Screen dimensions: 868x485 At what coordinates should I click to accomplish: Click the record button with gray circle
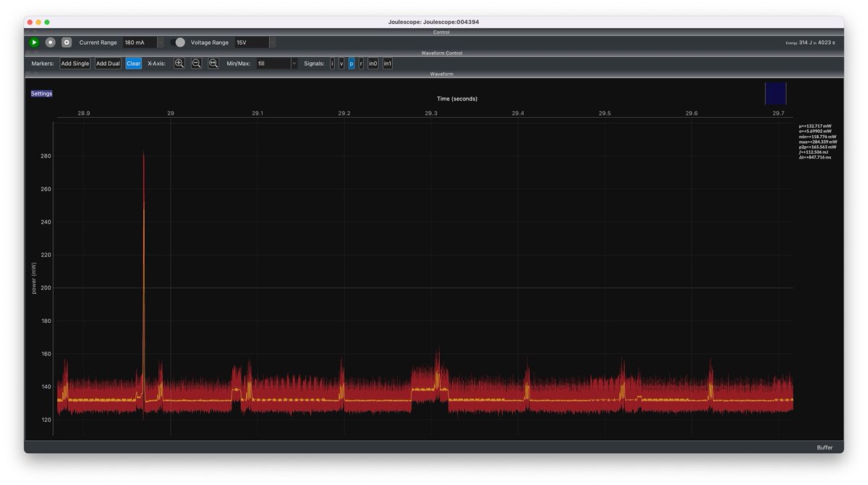coord(51,43)
